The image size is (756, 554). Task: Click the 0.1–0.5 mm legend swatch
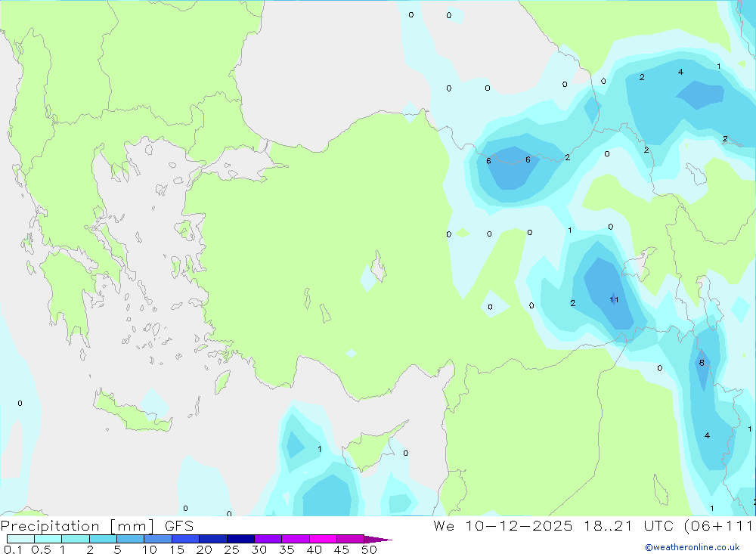point(20,539)
